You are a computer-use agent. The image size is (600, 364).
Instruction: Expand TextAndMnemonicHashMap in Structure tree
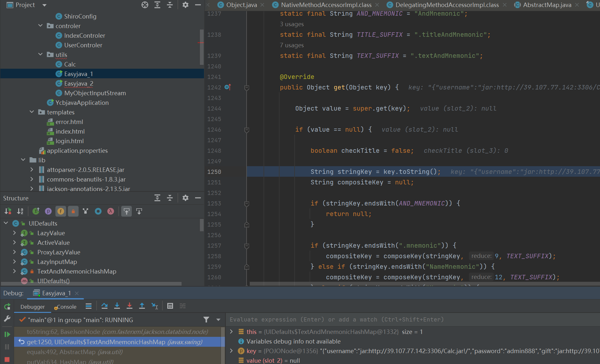[14, 271]
